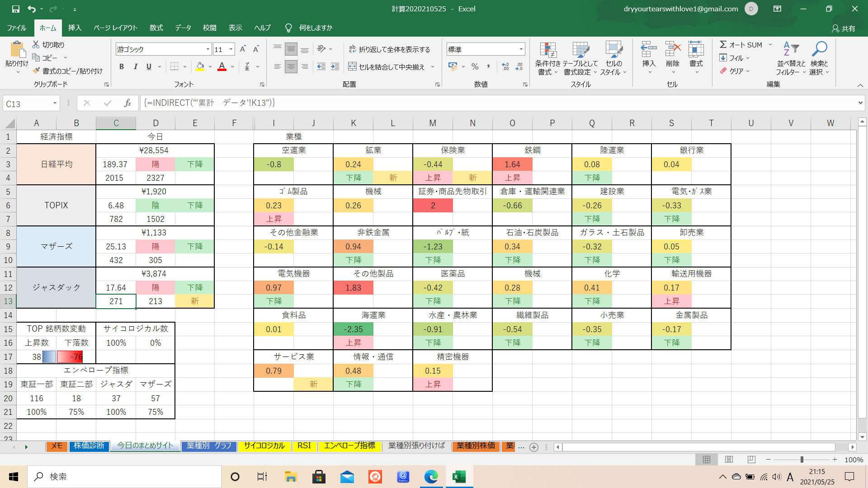Click the Format Painter brush icon
The image size is (868, 488).
pos(37,71)
